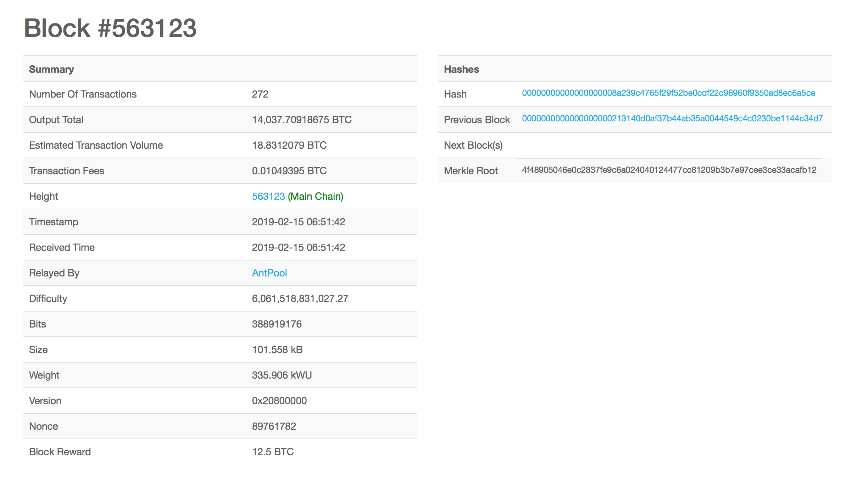Screen dimensions: 868x484
Task: Click the Merkle Root hash value
Action: [x=669, y=170]
